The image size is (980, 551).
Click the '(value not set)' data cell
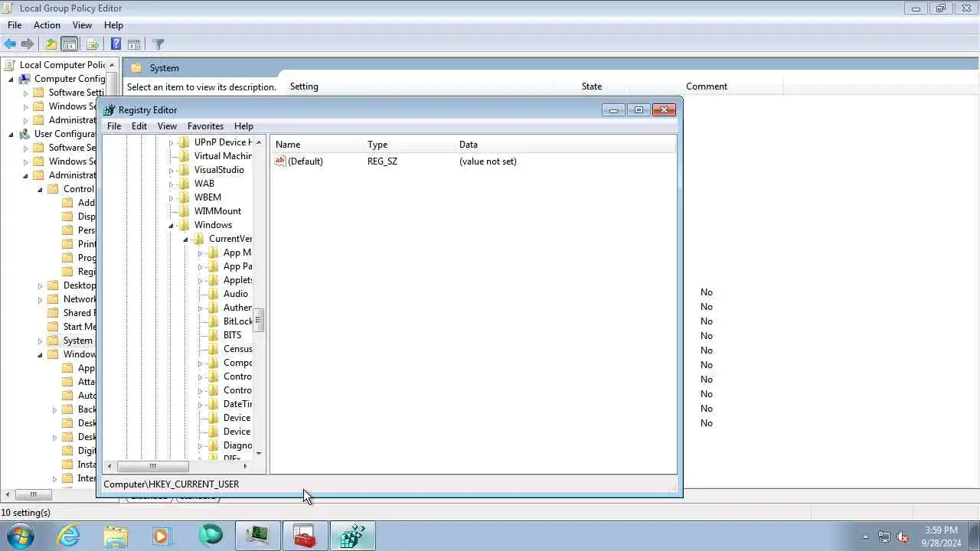tap(488, 161)
